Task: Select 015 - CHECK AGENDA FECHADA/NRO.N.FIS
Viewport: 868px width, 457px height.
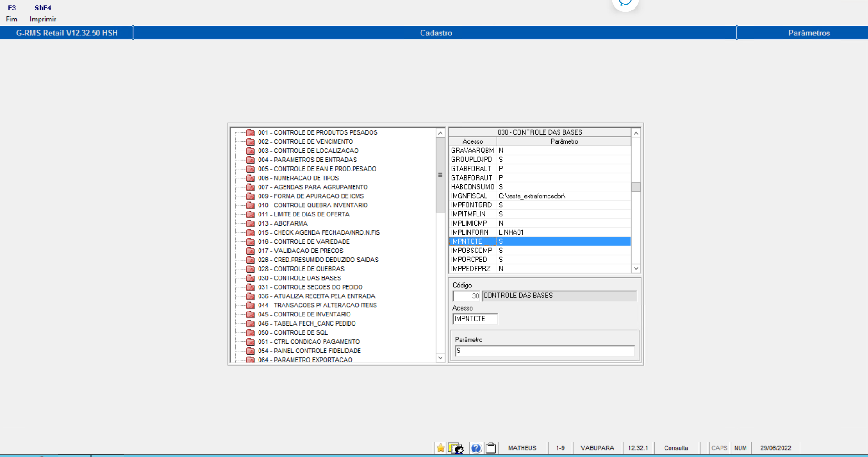Action: [319, 232]
